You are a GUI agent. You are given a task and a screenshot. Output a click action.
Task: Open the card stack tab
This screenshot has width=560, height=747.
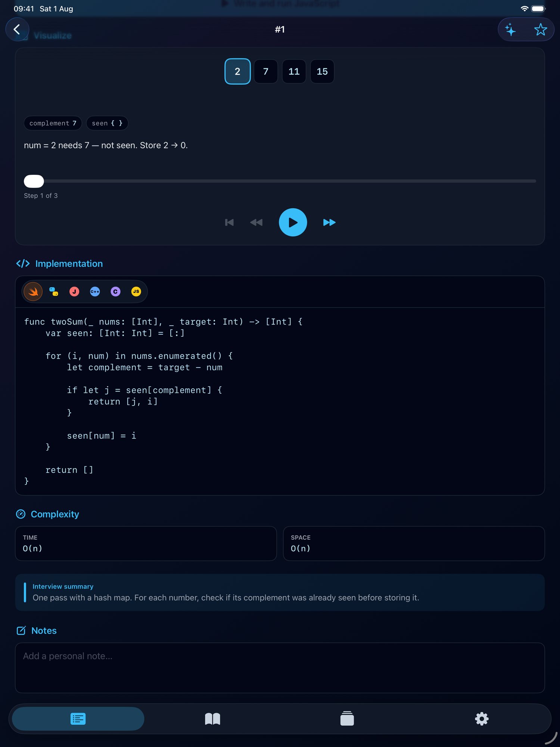[347, 719]
